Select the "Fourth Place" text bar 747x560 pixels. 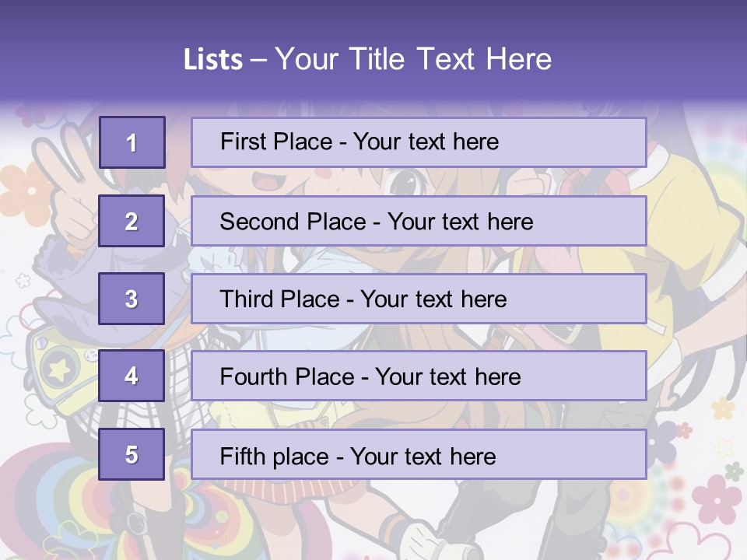(419, 376)
